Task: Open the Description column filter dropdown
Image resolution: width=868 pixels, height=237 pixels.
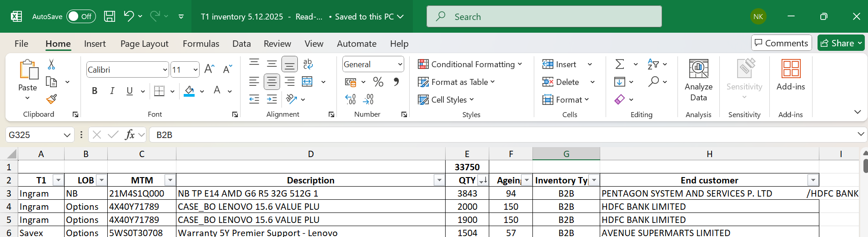Action: (x=439, y=180)
